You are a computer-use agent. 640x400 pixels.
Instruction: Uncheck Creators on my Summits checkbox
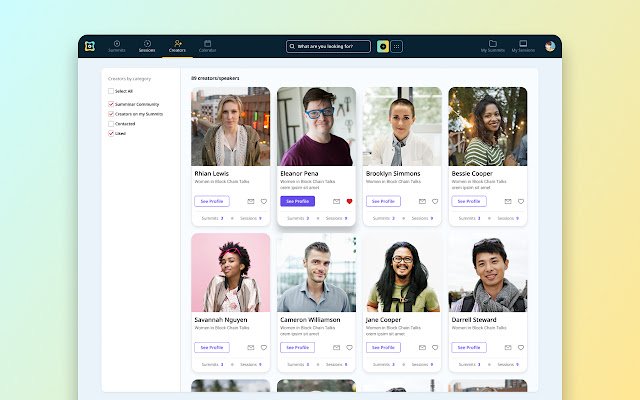[x=111, y=114]
